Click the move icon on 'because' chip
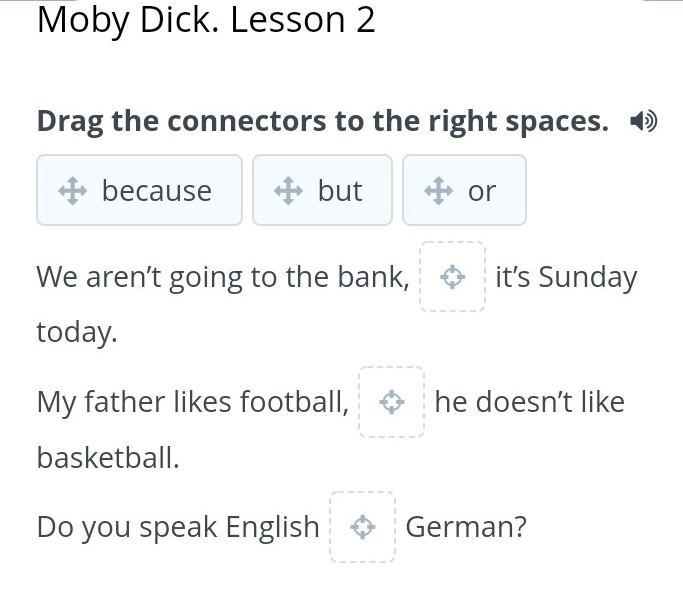683x590 pixels. (x=73, y=190)
